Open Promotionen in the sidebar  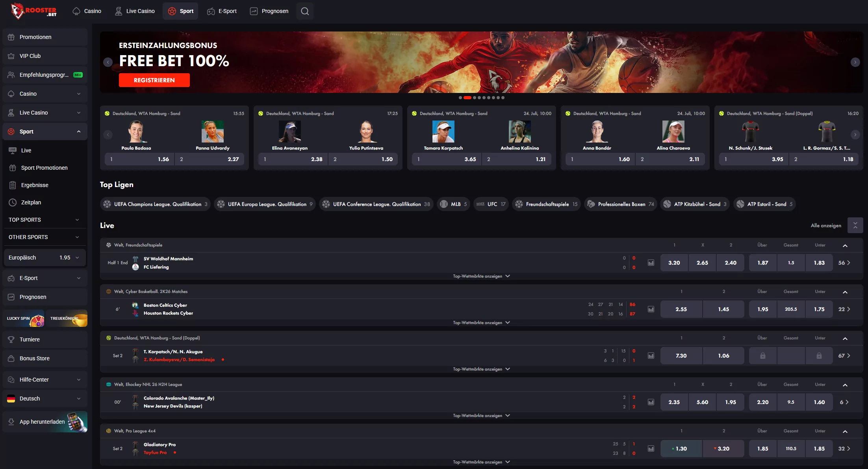click(45, 37)
